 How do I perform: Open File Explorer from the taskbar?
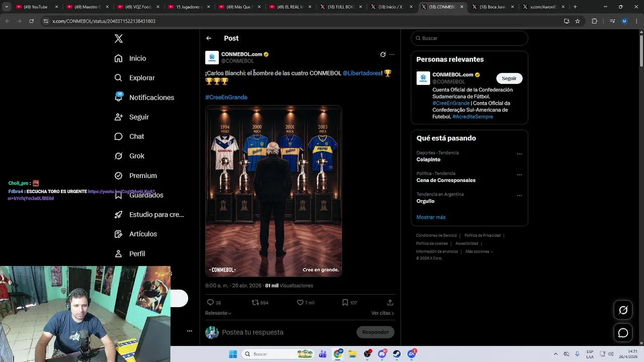pyautogui.click(x=353, y=354)
